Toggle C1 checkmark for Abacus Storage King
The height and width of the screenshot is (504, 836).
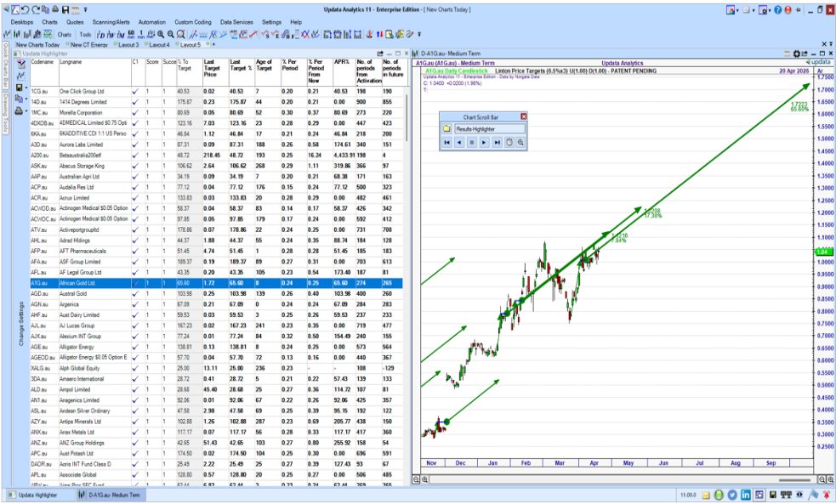[x=135, y=167]
